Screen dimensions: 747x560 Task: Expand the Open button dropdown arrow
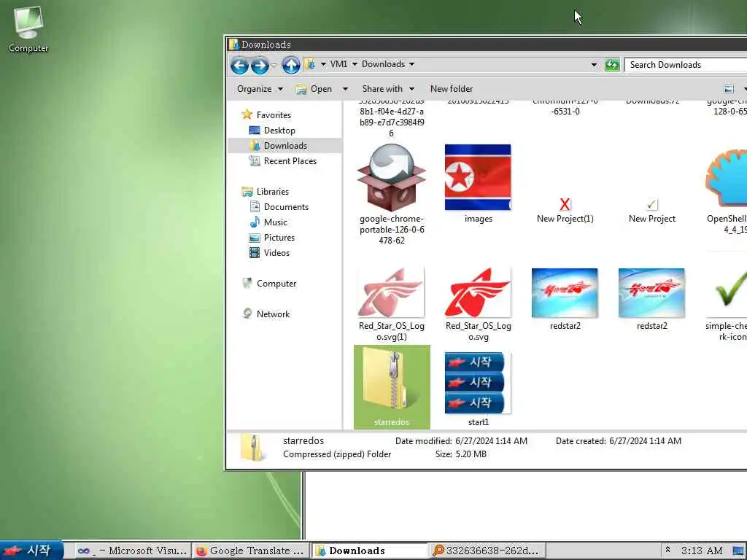pyautogui.click(x=345, y=89)
